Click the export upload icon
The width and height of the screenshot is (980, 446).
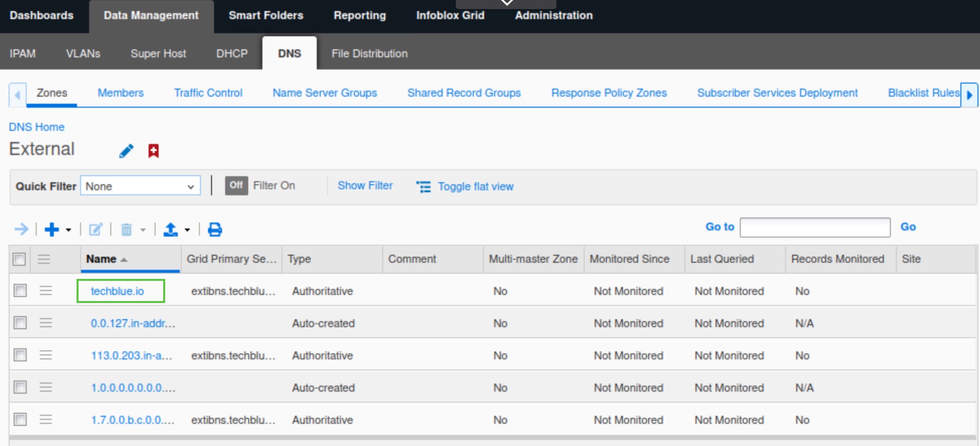tap(171, 230)
